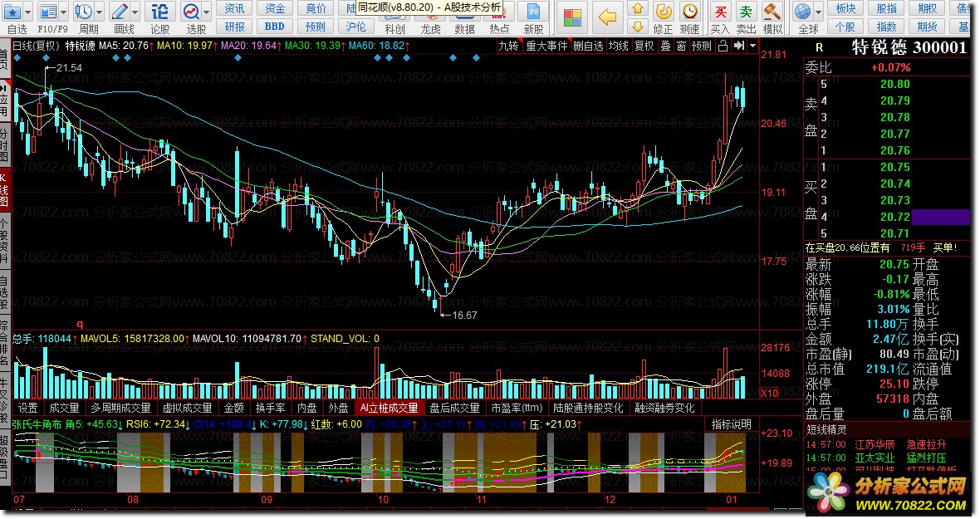Toggle the 九转 indicator
980x519 pixels.
click(x=509, y=46)
